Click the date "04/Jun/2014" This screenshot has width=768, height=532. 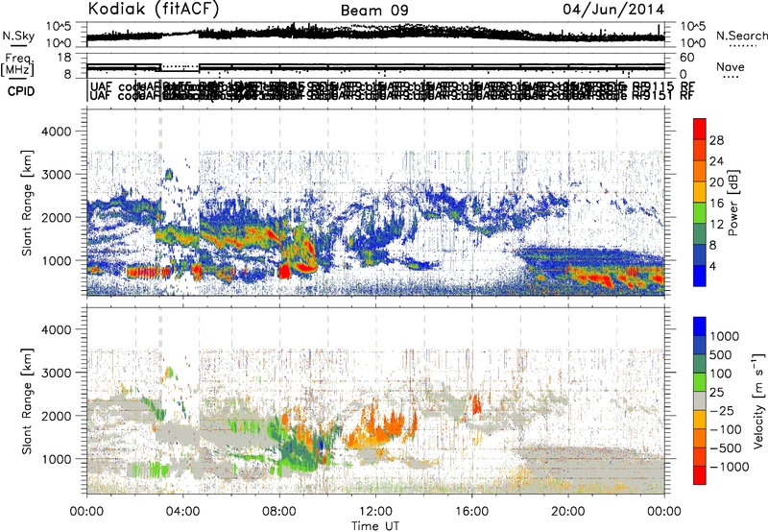(613, 10)
